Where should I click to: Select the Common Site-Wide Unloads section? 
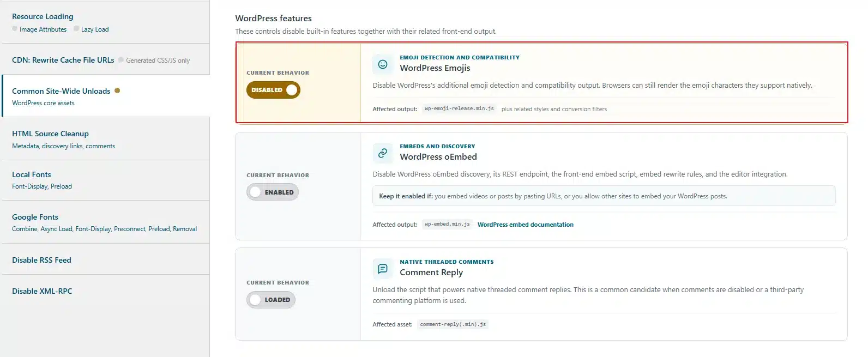[x=61, y=91]
